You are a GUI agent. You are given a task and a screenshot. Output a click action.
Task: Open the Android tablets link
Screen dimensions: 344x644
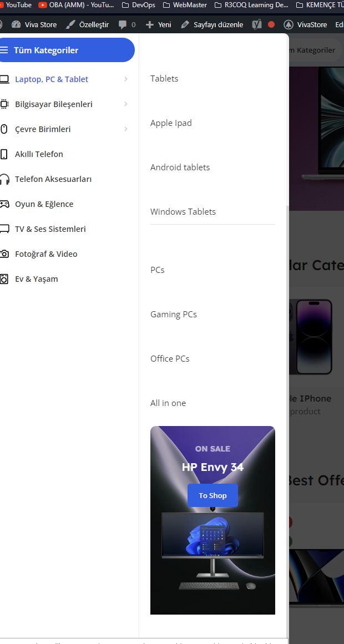tap(180, 167)
